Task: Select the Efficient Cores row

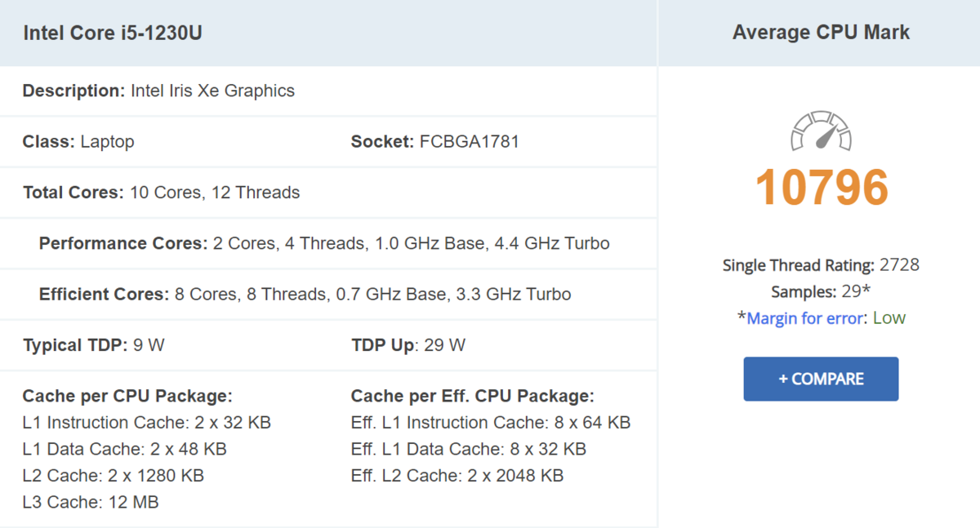Action: pos(305,294)
